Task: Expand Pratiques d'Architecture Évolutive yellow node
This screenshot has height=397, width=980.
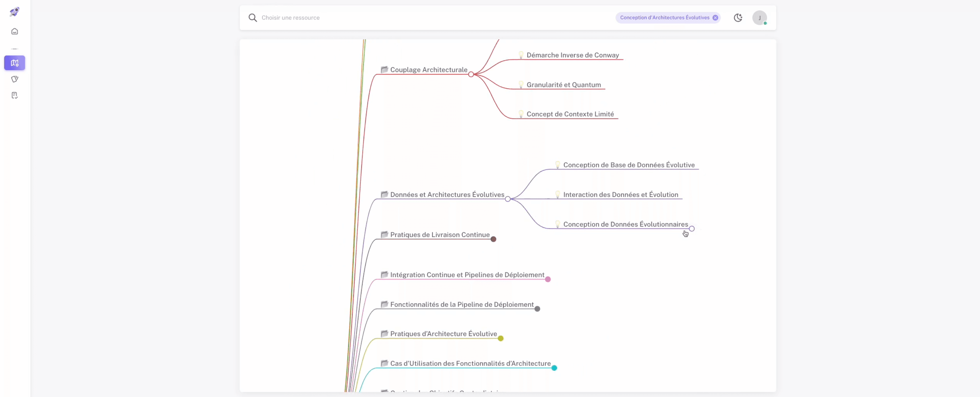Action: 501,338
